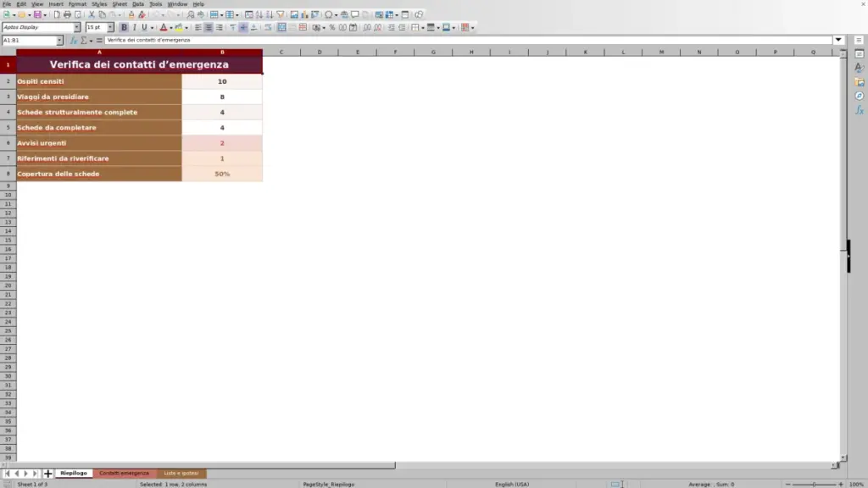Add a new sheet with plus button

pyautogui.click(x=47, y=474)
